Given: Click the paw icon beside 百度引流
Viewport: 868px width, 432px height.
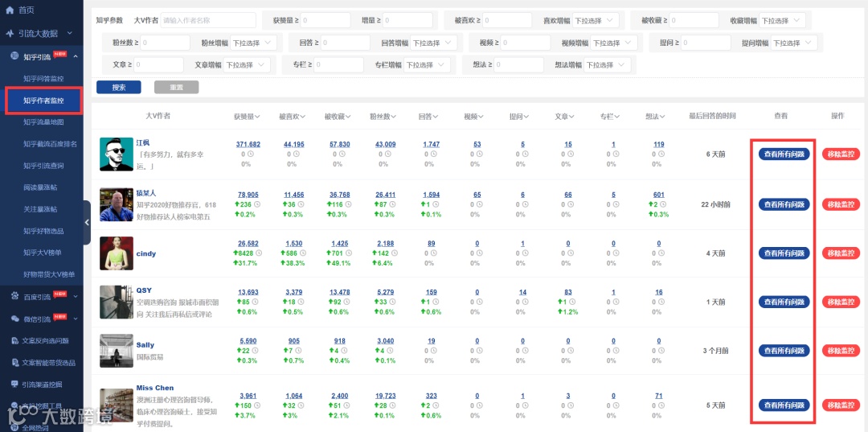Looking at the screenshot, I should (x=15, y=296).
